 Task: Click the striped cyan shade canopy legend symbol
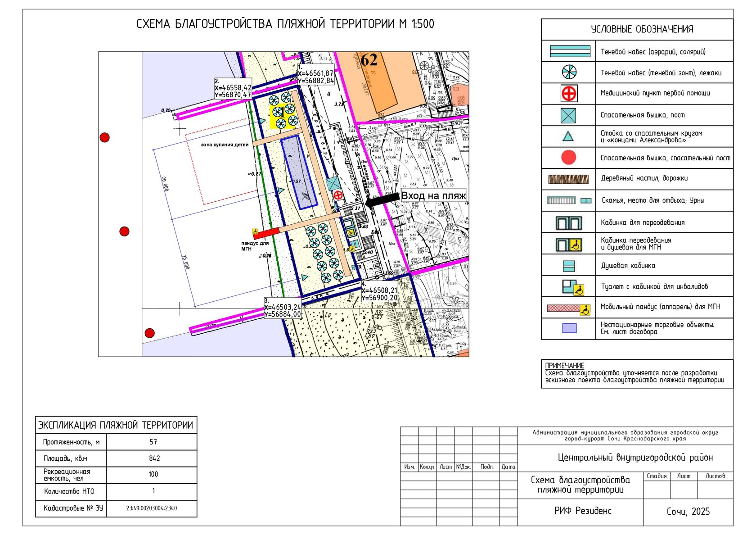click(570, 51)
